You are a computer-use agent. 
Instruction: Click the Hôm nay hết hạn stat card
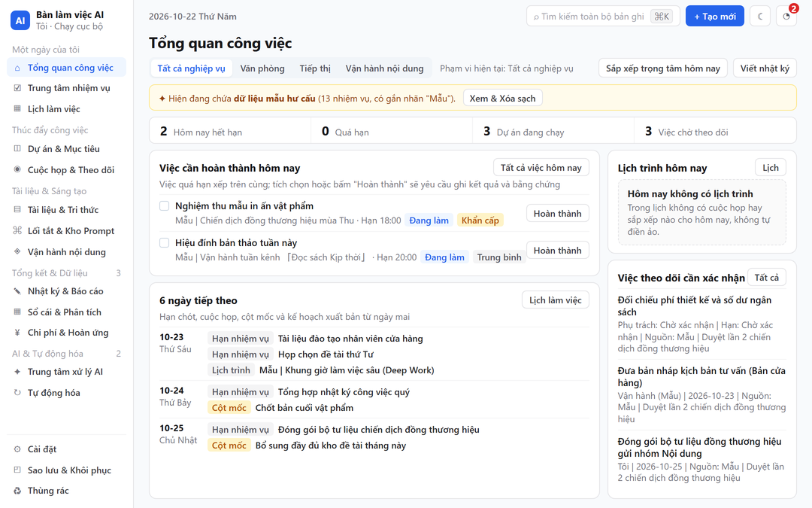click(x=230, y=131)
